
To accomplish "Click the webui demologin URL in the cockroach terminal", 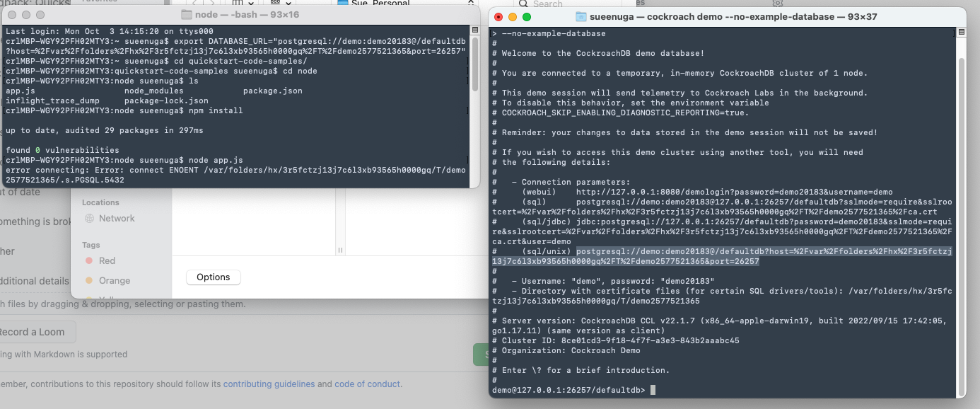I will point(734,192).
